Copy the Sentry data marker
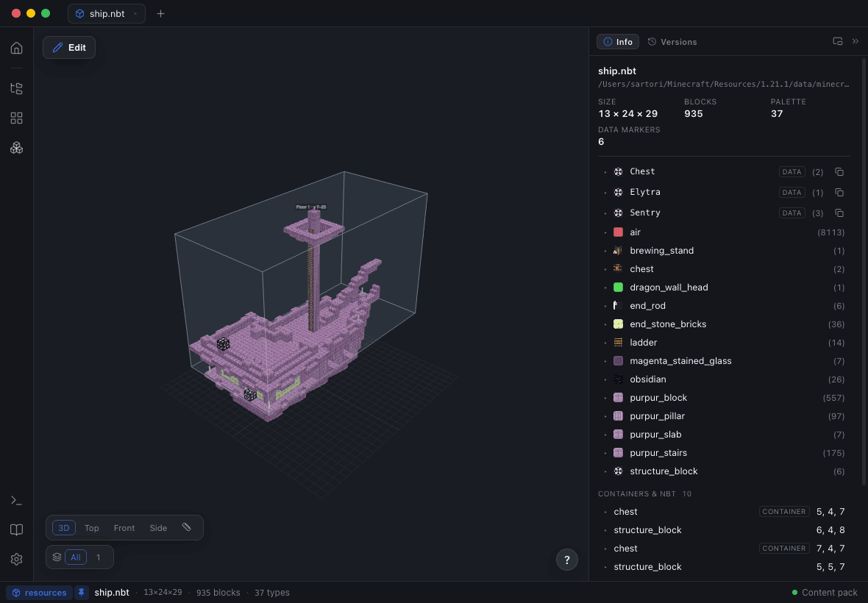Screen dimensions: 868x603 [839, 213]
